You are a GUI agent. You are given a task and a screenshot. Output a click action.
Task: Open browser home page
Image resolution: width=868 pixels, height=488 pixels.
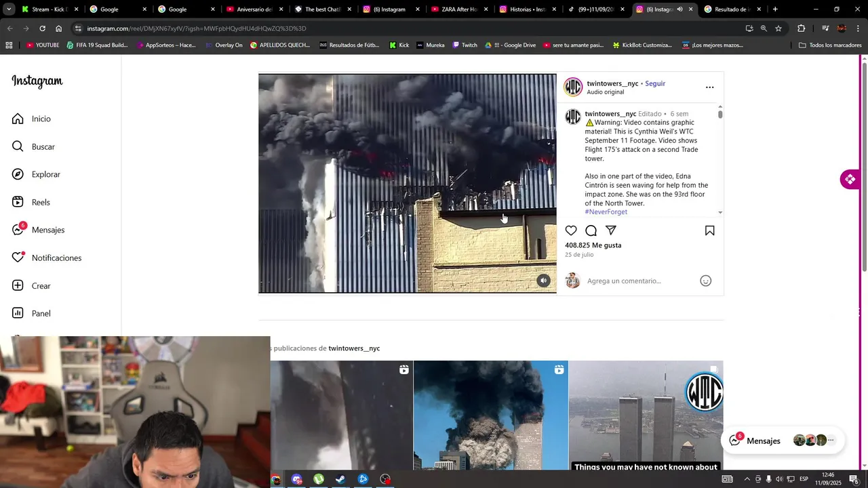[x=59, y=28]
